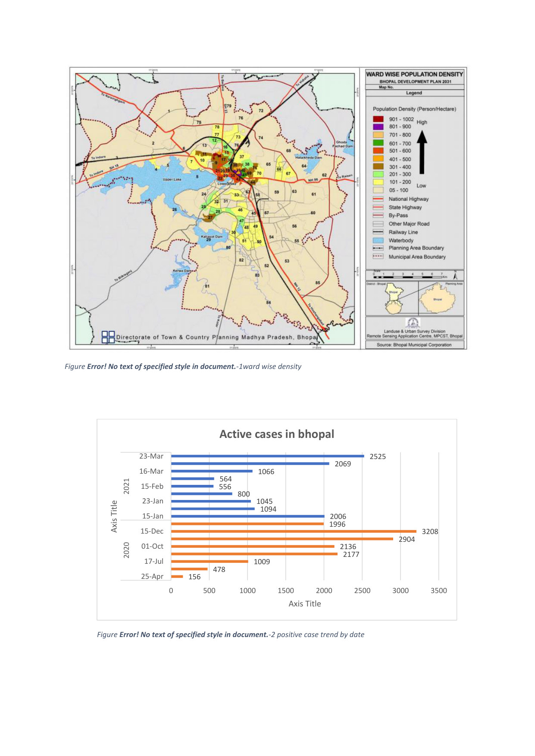Click the data label 1996

(337, 524)
